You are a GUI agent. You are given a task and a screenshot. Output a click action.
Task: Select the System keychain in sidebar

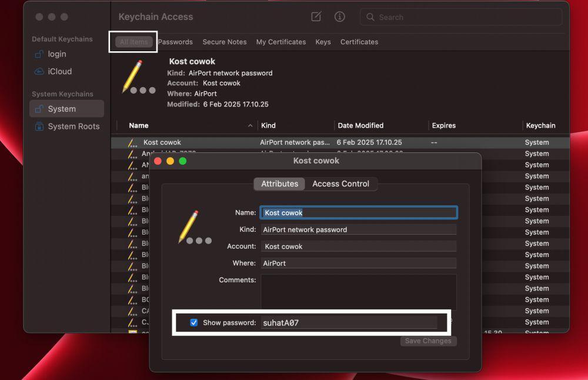67,109
